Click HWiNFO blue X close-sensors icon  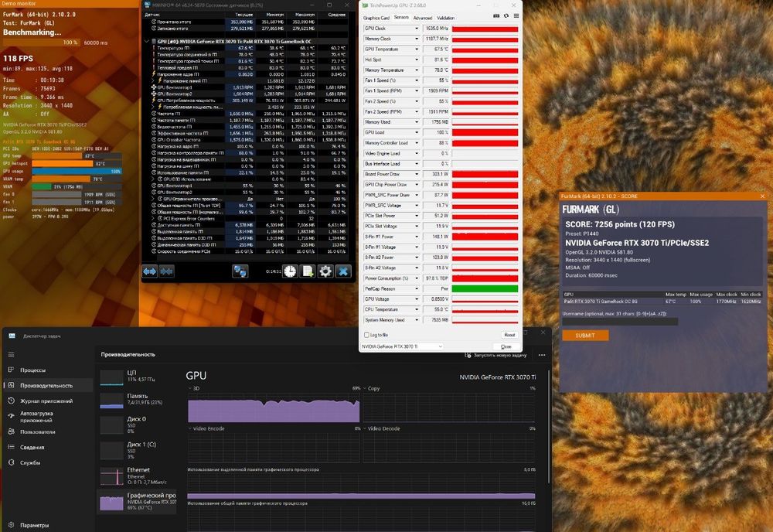[x=343, y=271]
